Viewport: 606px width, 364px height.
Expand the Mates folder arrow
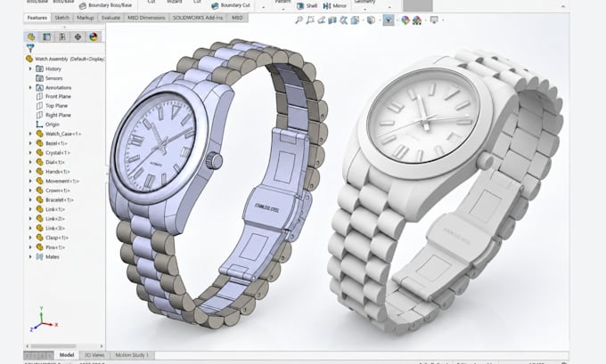coord(30,256)
